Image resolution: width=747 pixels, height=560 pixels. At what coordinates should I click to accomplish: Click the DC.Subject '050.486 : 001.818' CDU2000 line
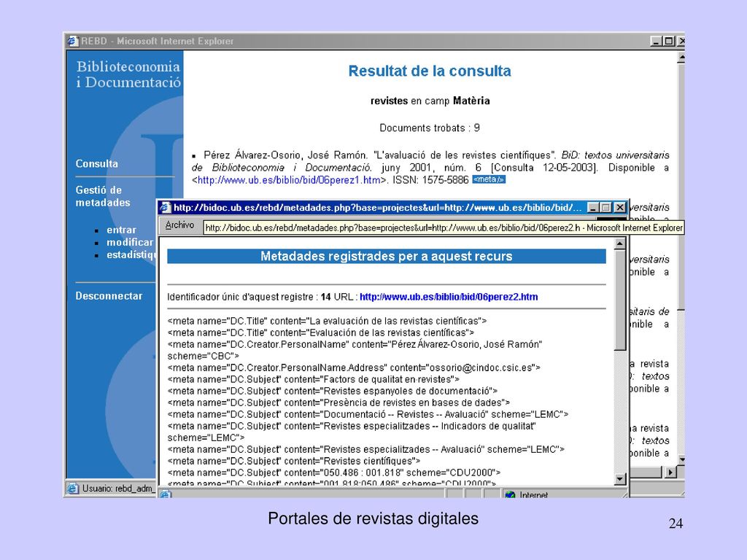point(334,472)
